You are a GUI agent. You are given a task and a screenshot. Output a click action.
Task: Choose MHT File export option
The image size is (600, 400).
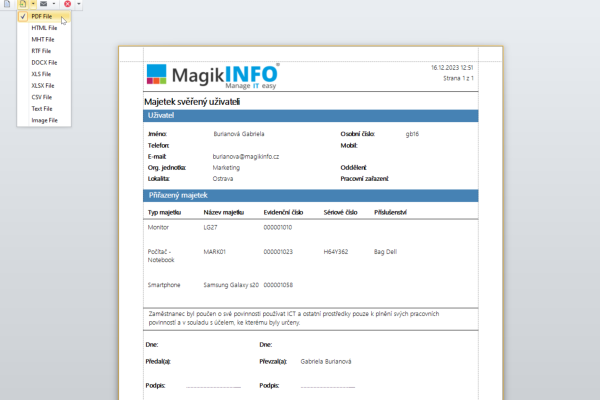tap(44, 39)
